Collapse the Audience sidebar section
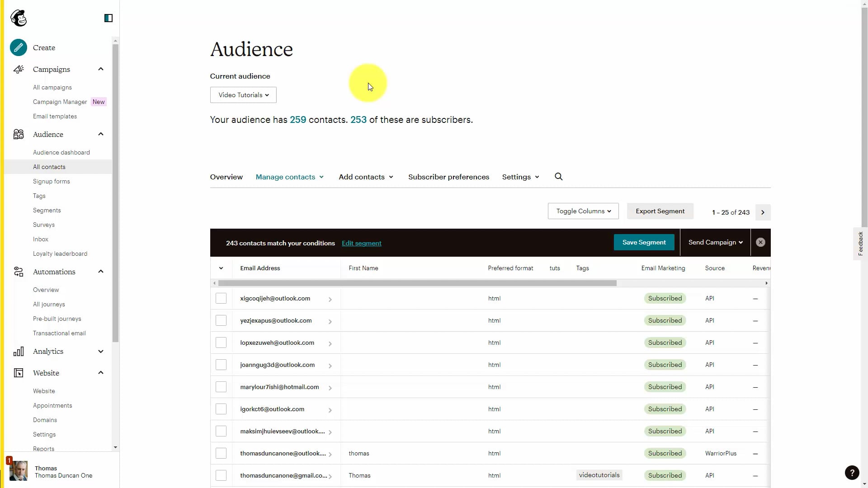 (101, 134)
